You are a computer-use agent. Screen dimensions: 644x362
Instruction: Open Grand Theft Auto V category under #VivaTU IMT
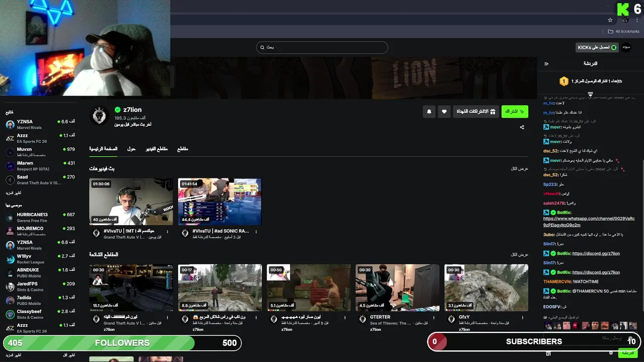pyautogui.click(x=125, y=237)
